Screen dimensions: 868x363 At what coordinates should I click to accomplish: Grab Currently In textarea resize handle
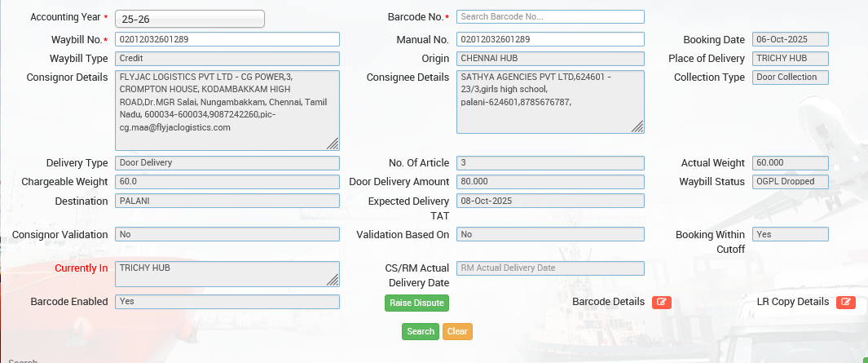pyautogui.click(x=333, y=281)
